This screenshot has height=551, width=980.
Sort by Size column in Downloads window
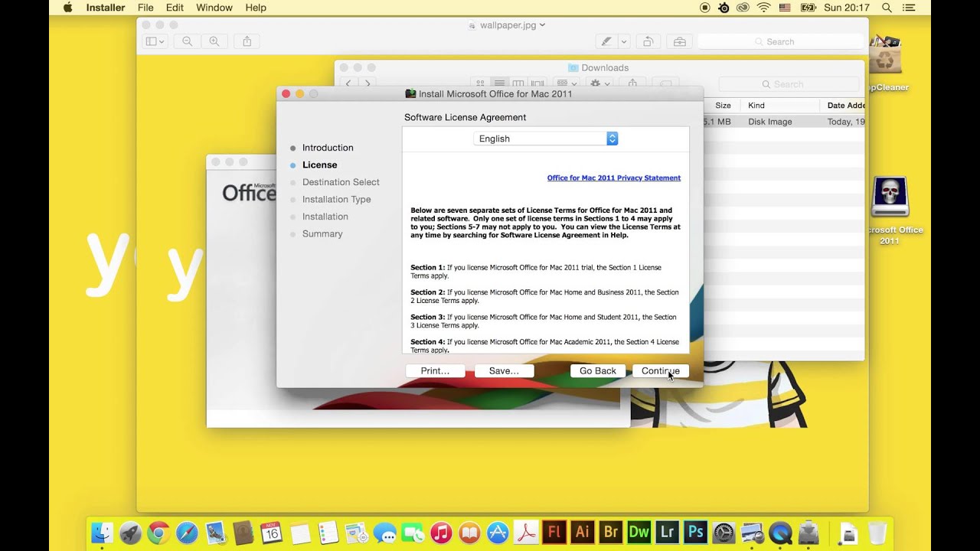pyautogui.click(x=723, y=106)
